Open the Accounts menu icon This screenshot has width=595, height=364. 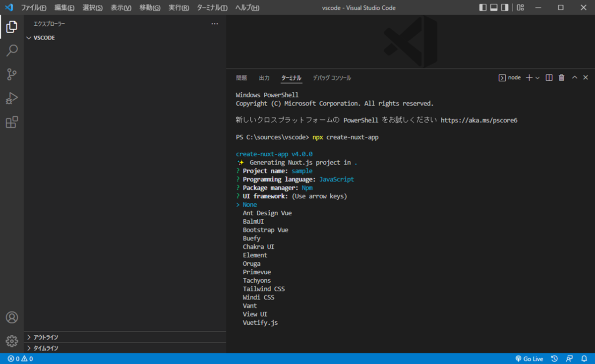pyautogui.click(x=12, y=317)
